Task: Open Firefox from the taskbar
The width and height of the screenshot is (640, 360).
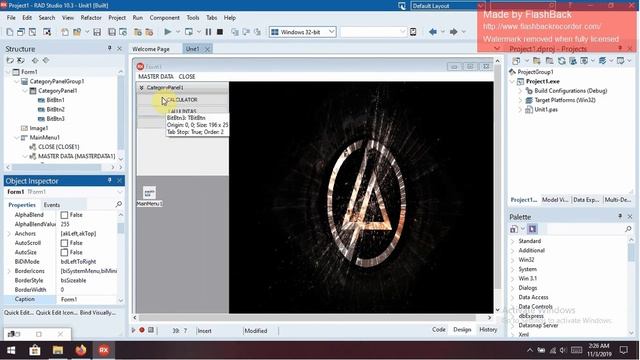Action: [81, 350]
